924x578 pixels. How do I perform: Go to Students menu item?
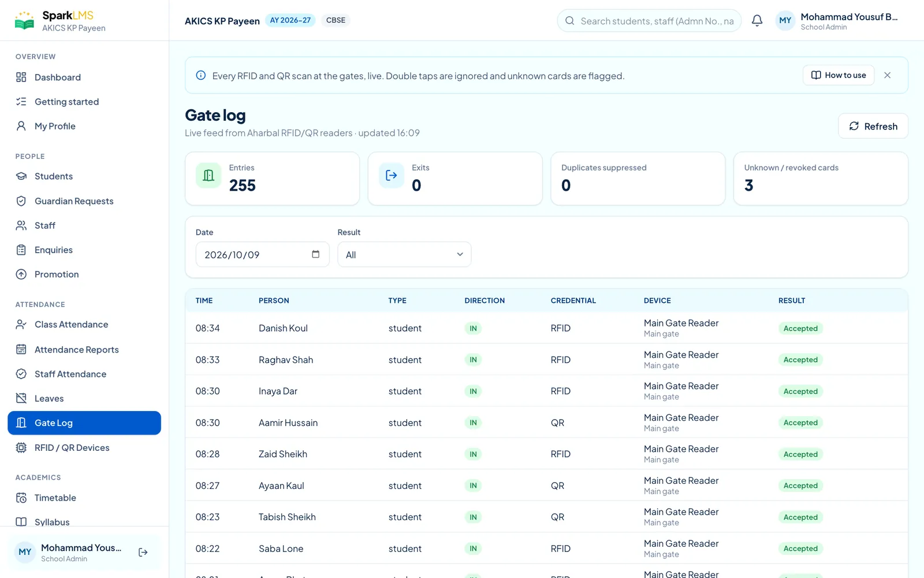coord(84,176)
